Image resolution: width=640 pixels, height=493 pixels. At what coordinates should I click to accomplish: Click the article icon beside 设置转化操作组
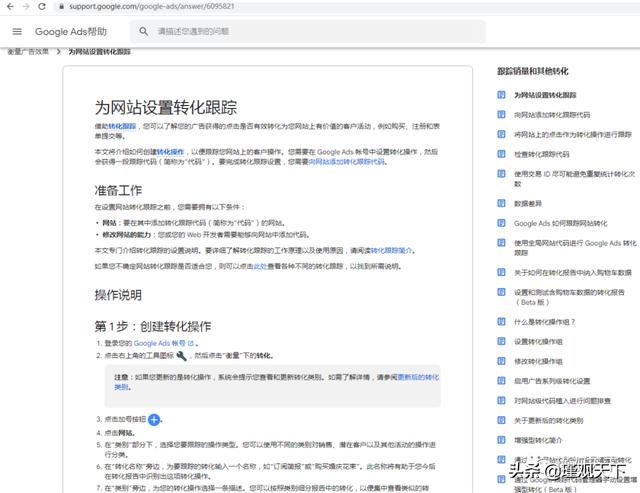pos(501,341)
